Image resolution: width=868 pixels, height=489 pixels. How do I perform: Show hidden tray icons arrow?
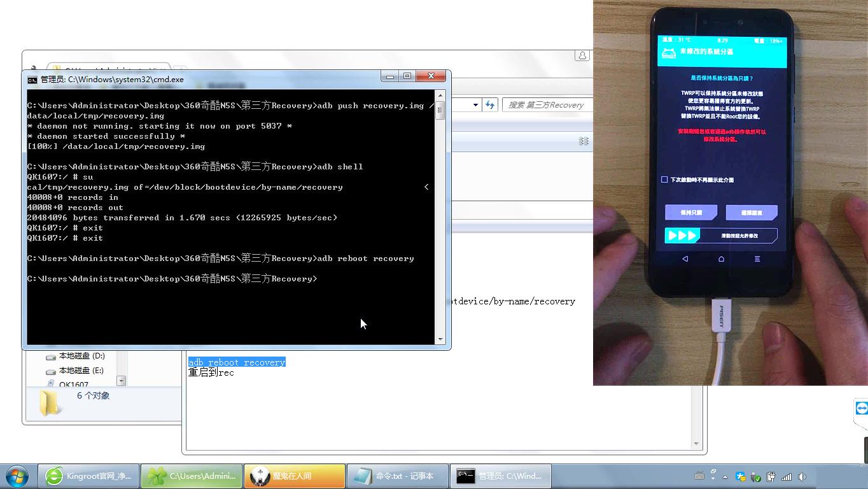coord(725,476)
